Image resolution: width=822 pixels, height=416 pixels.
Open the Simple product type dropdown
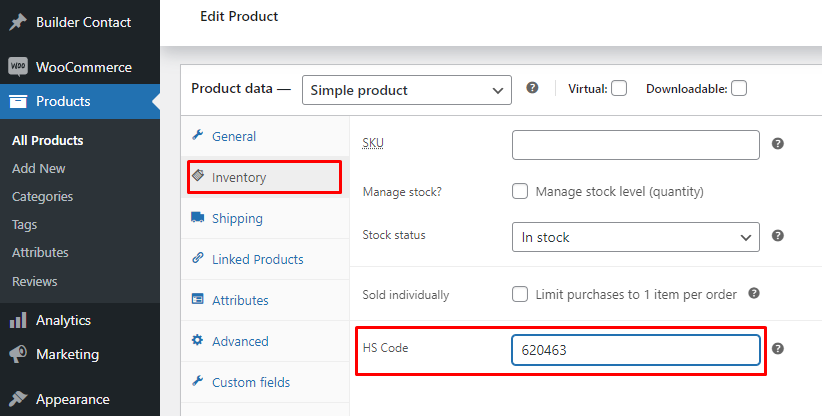coord(406,90)
